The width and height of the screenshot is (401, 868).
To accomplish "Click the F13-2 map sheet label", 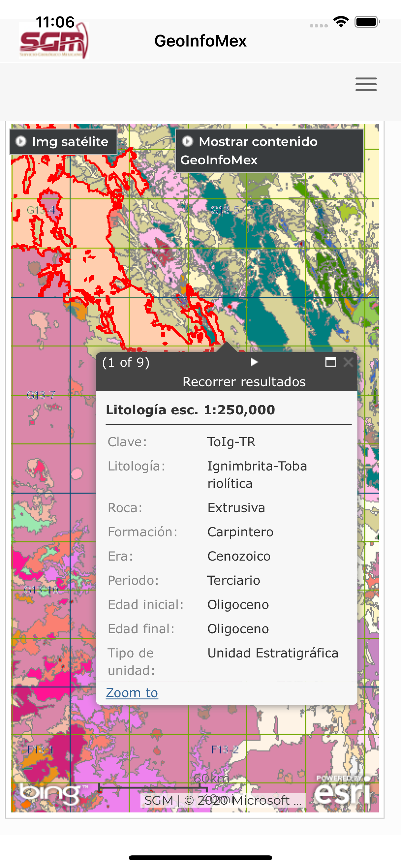I will (x=225, y=750).
